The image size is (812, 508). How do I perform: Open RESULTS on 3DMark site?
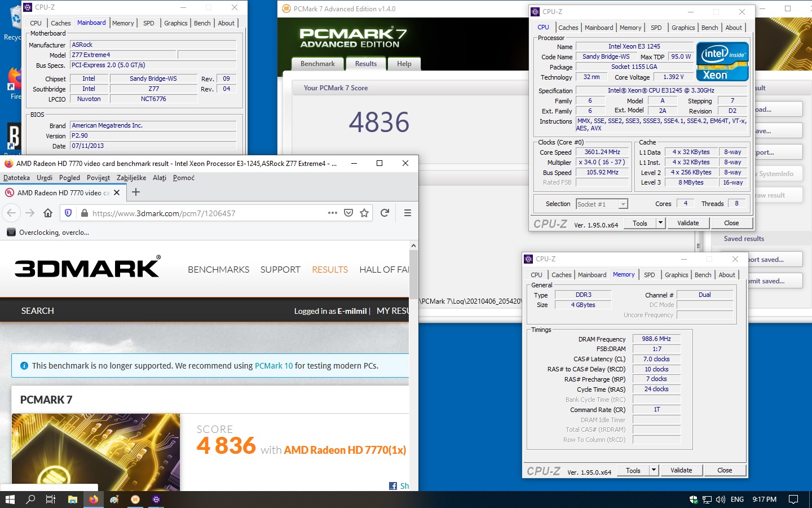tap(330, 270)
